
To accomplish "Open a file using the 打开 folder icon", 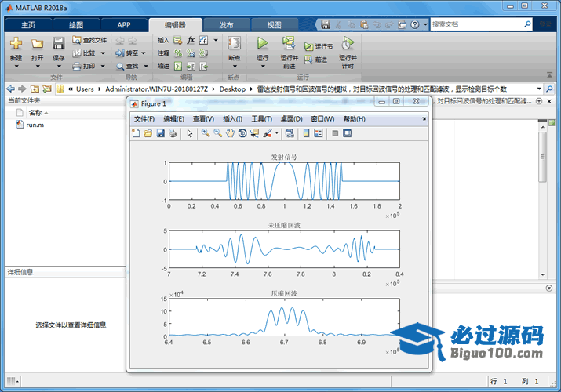I will [37, 44].
